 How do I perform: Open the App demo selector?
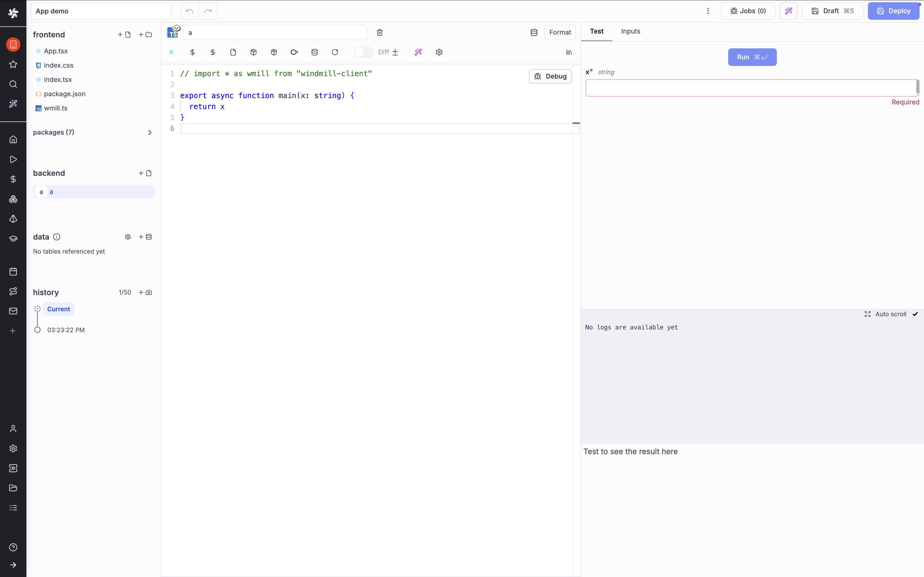coord(100,11)
